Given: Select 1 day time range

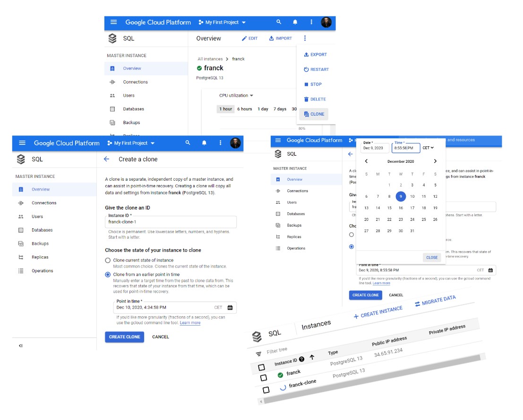Looking at the screenshot, I should tap(263, 109).
